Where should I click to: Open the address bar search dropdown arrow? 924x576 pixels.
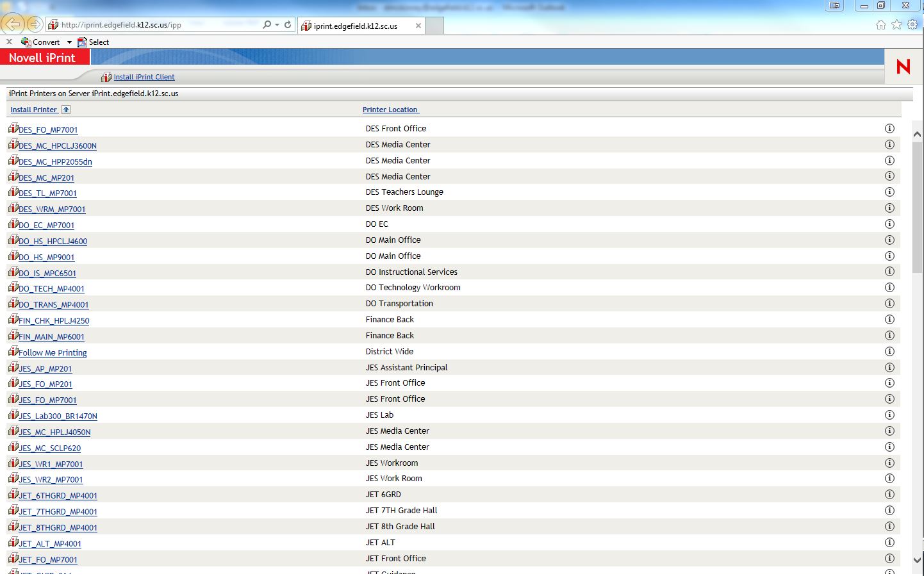click(277, 25)
